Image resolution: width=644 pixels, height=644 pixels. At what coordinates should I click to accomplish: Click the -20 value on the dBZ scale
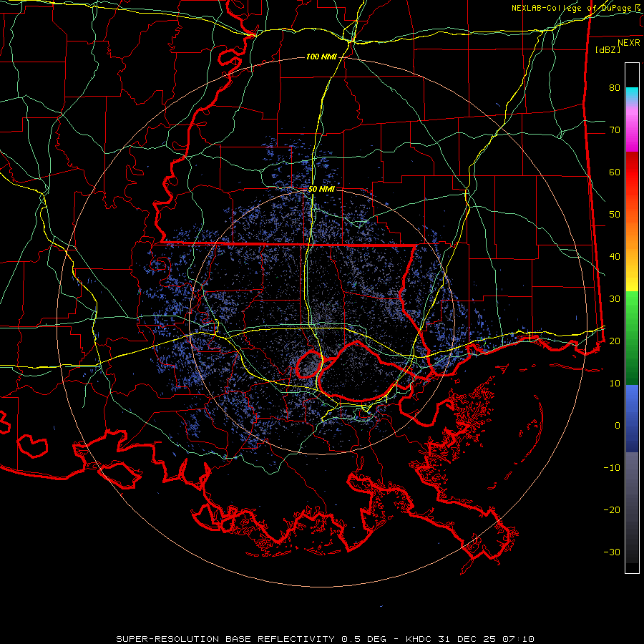tap(612, 509)
